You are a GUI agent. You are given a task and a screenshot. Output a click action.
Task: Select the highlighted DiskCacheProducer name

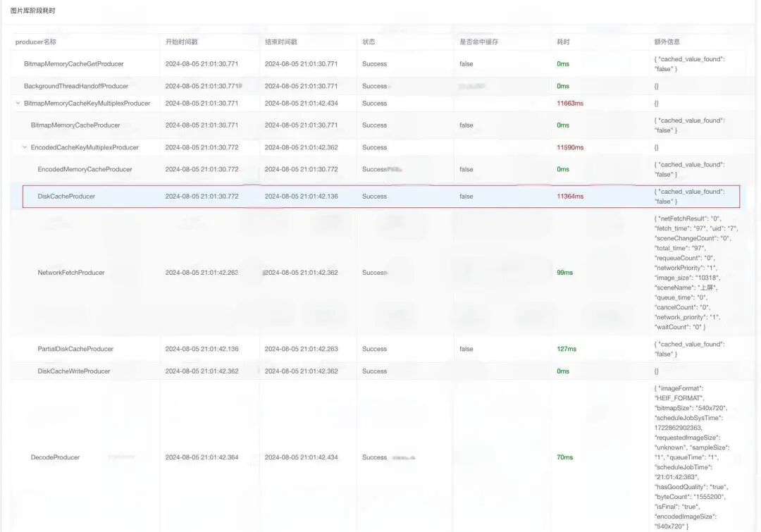point(66,196)
